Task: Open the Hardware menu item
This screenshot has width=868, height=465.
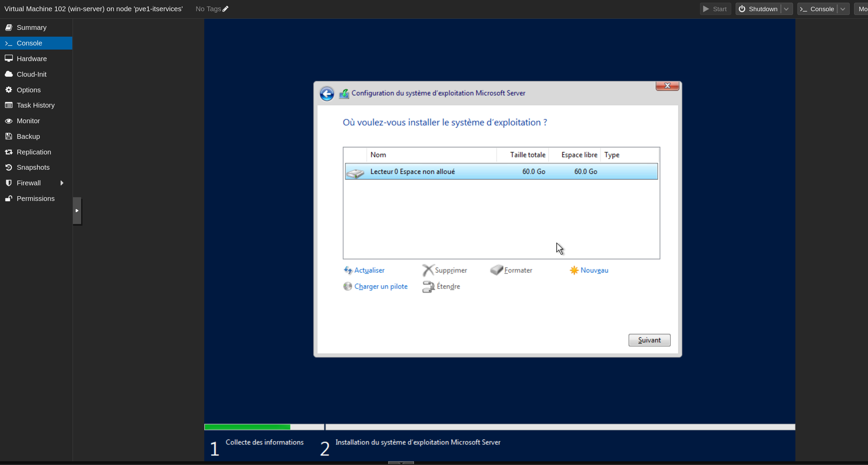Action: (32, 59)
